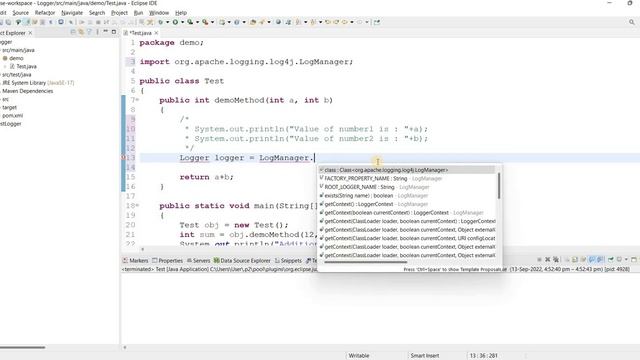Open the Run menu
The height and width of the screenshot is (360, 640).
tap(138, 13)
